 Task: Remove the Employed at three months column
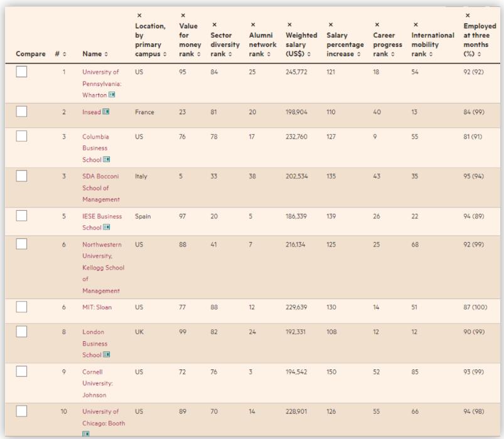pos(468,16)
